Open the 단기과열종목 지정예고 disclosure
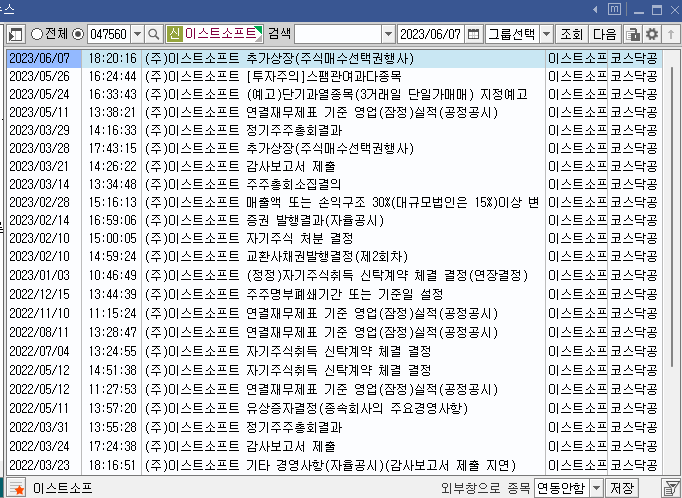Image resolution: width=682 pixels, height=498 pixels. [x=334, y=94]
